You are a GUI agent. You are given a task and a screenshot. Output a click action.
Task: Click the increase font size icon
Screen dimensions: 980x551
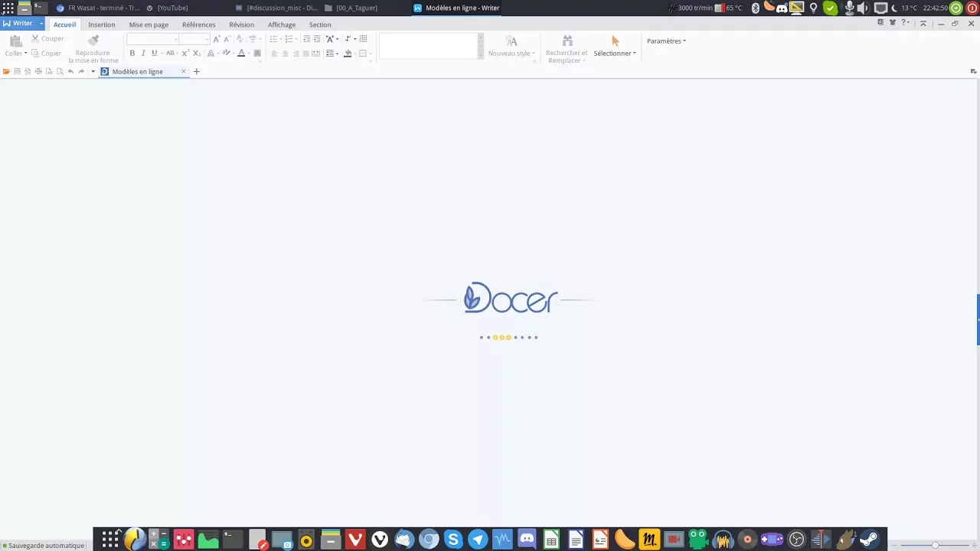coord(217,39)
